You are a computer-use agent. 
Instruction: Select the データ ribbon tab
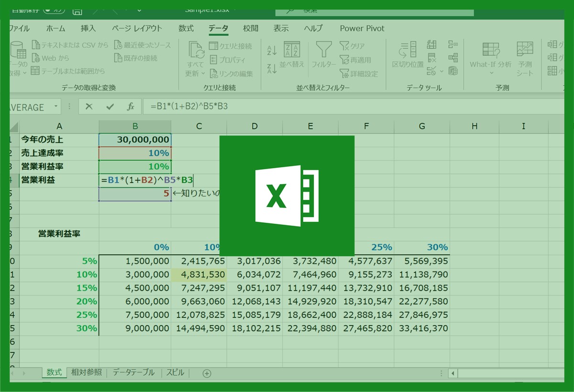218,28
